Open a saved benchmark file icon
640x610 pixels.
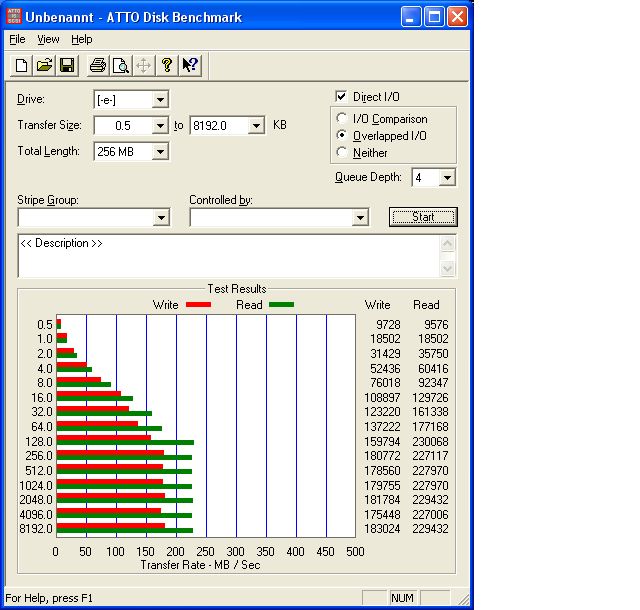[44, 65]
